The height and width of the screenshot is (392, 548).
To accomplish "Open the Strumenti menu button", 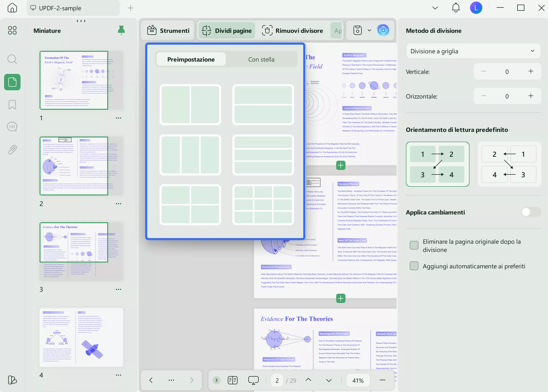I will 168,31.
